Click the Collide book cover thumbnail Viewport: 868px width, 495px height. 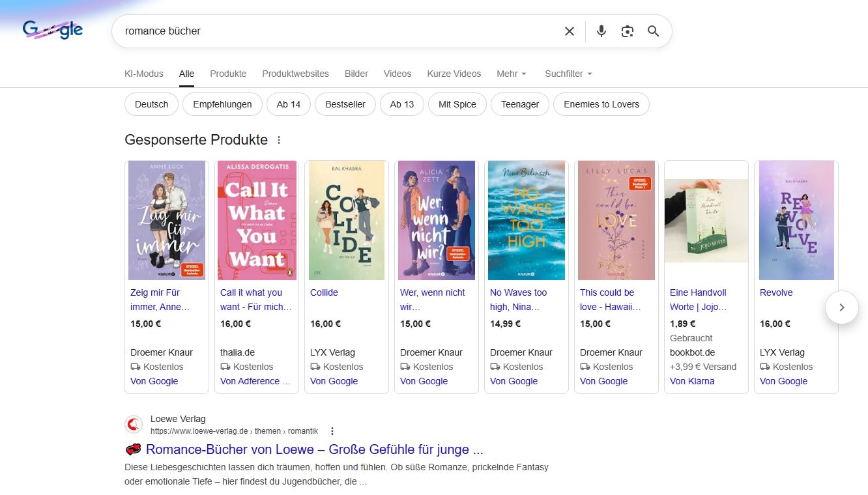(x=347, y=220)
